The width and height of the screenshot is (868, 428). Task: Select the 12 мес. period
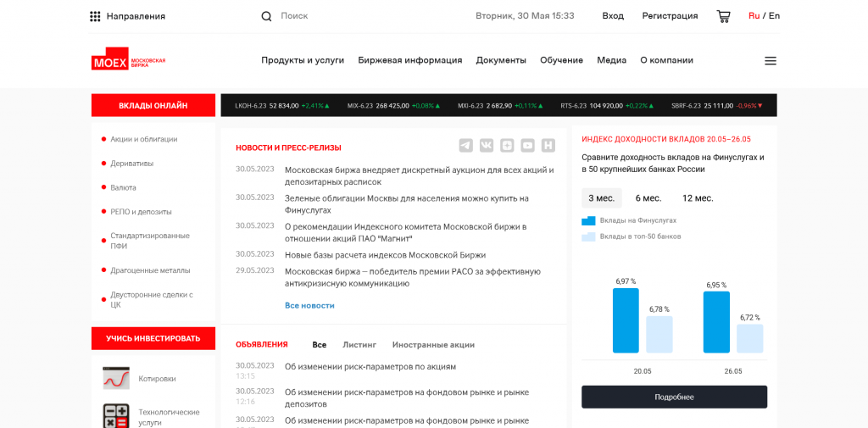point(698,197)
